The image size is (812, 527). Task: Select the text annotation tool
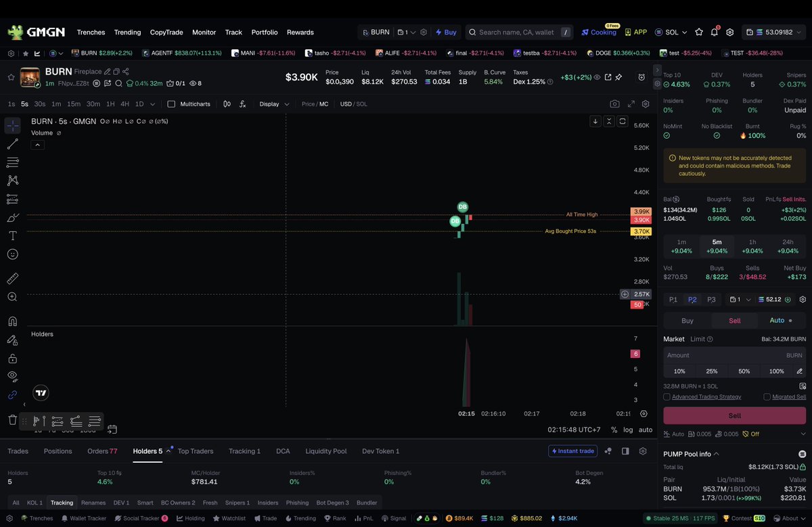tap(12, 235)
